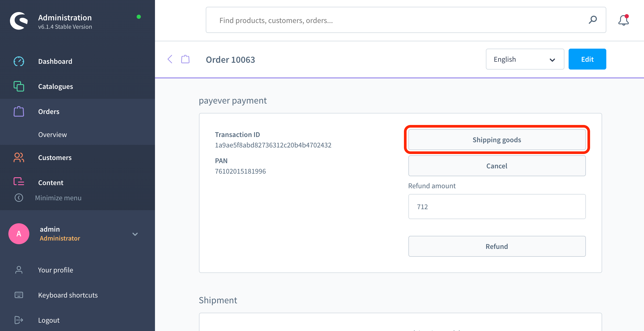
Task: Open Keyboard shortcuts
Action: [x=68, y=295]
